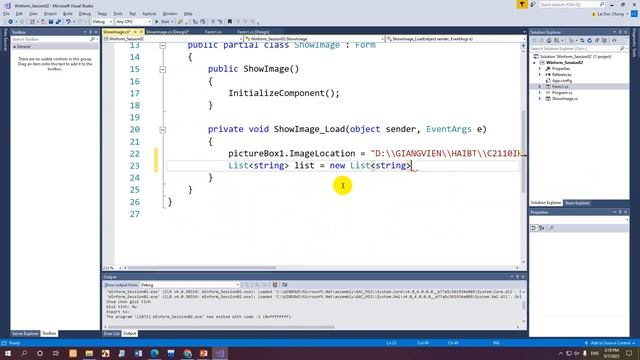Image resolution: width=640 pixels, height=360 pixels.
Task: Switch to the Error List tab
Action: point(111,333)
